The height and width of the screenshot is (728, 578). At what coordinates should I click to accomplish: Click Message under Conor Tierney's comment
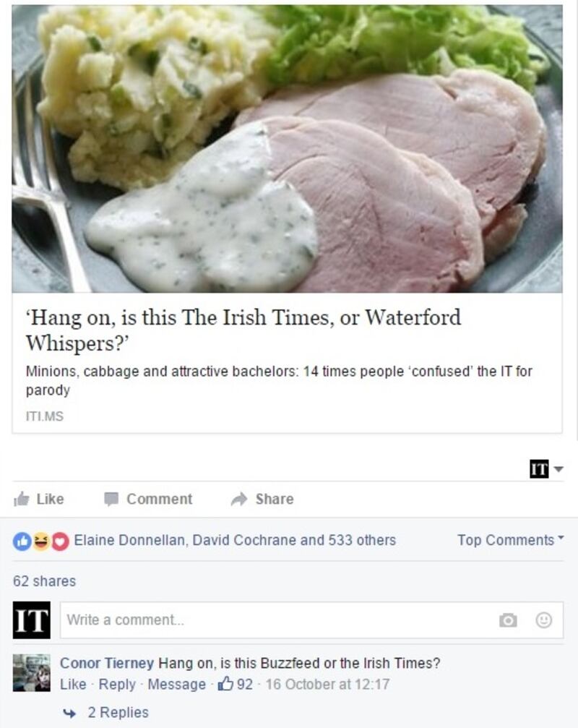(176, 685)
